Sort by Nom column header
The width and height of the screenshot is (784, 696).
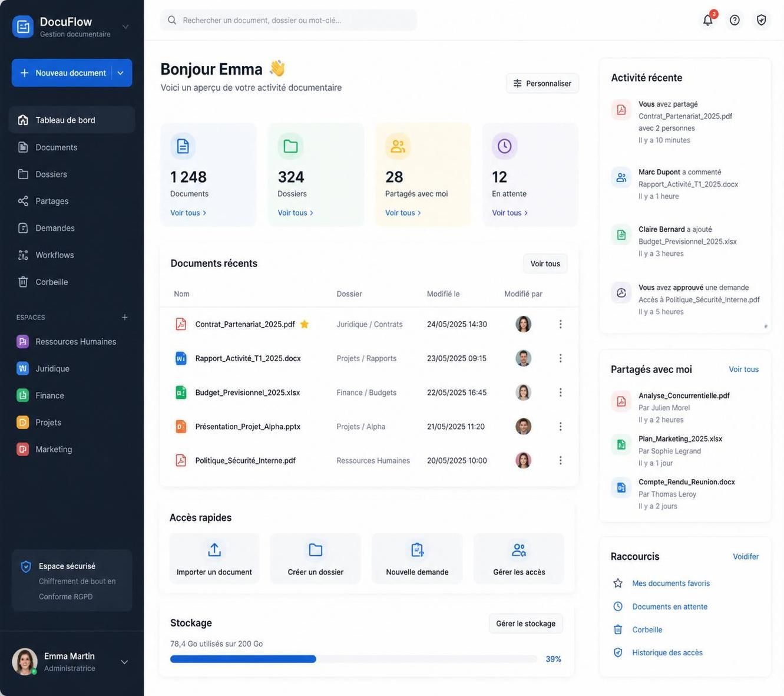tap(181, 293)
